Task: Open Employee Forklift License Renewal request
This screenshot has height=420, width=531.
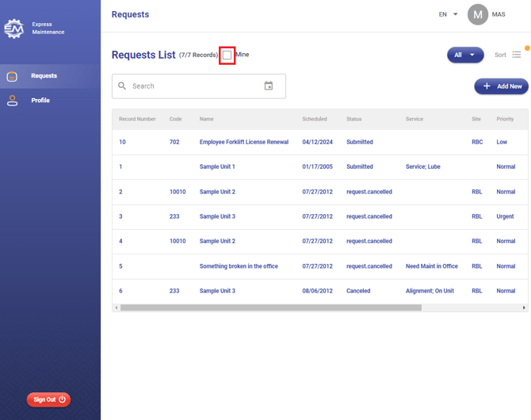Action: click(243, 143)
